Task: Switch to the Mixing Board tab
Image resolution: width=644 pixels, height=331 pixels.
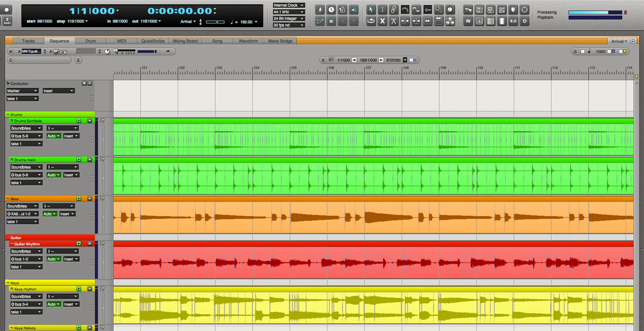Action: click(185, 41)
